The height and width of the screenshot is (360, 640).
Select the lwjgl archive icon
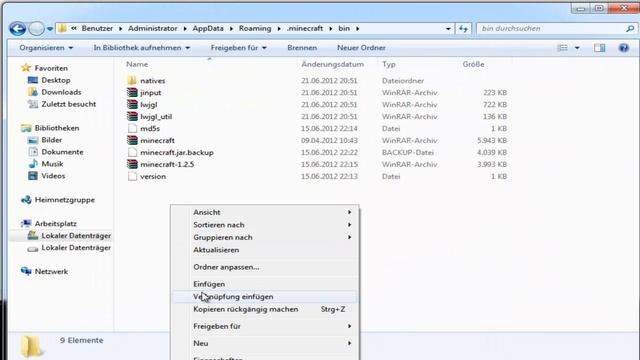tap(132, 104)
